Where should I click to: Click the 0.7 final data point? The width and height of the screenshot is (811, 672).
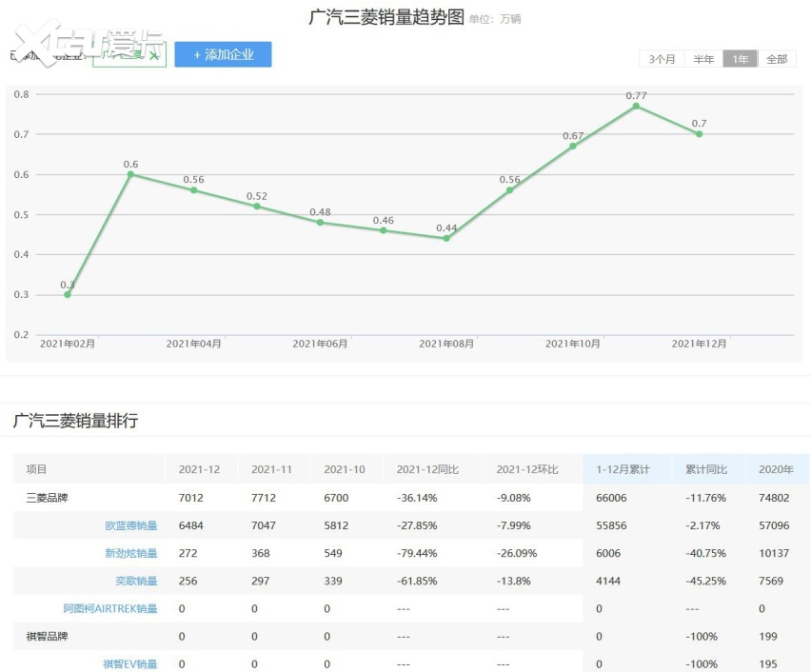tap(699, 134)
